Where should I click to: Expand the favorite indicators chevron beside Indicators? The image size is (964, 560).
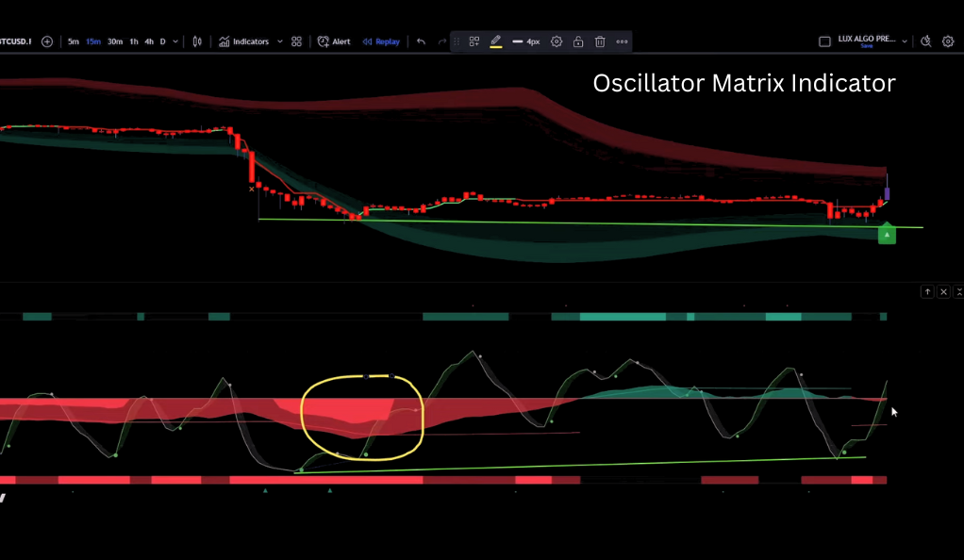pos(280,41)
